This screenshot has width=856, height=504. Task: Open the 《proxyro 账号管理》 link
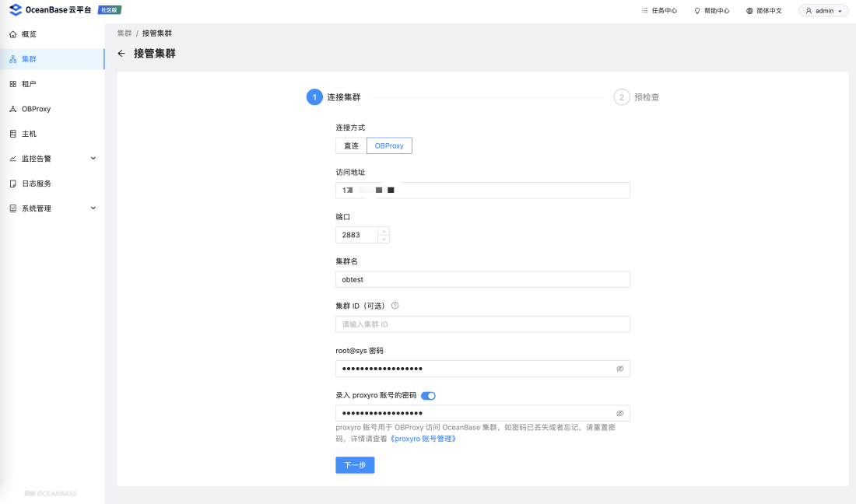click(x=423, y=439)
